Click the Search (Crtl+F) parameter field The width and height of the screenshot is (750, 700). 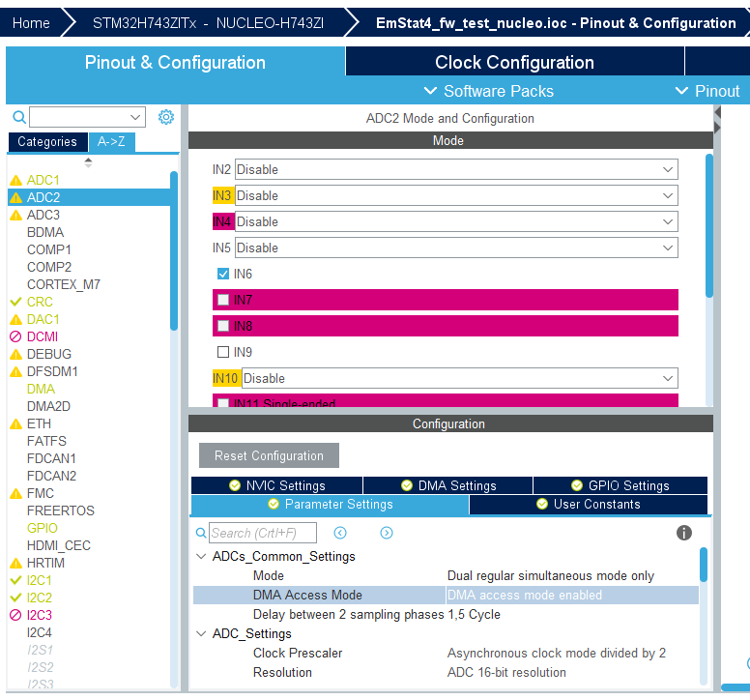(263, 533)
